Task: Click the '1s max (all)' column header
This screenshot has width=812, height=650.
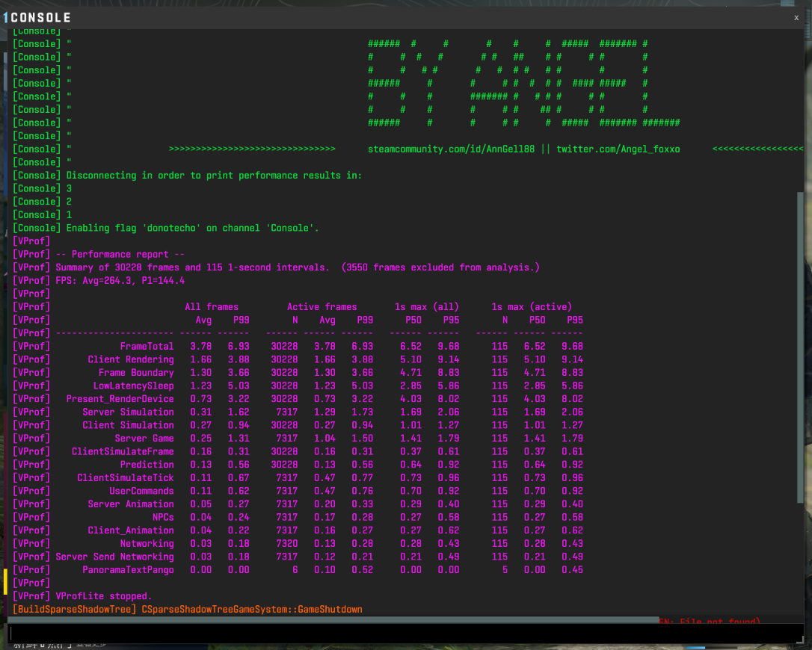Action: pyautogui.click(x=427, y=307)
